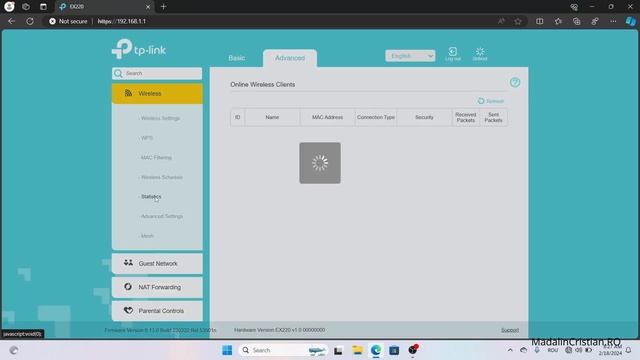Click the Reboot icon

[x=480, y=53]
